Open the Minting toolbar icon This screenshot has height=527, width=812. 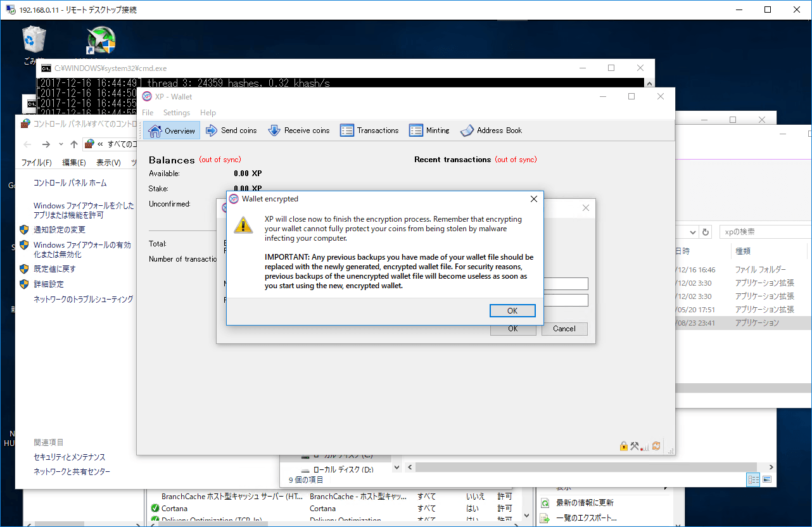pyautogui.click(x=416, y=130)
